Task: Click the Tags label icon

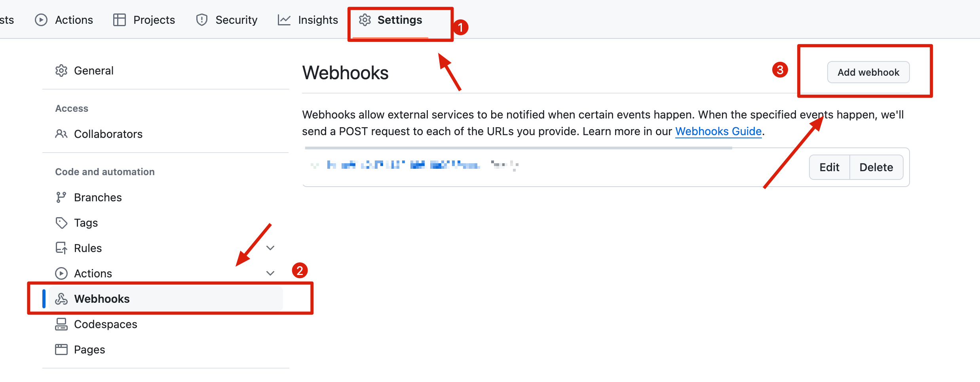Action: 61,223
